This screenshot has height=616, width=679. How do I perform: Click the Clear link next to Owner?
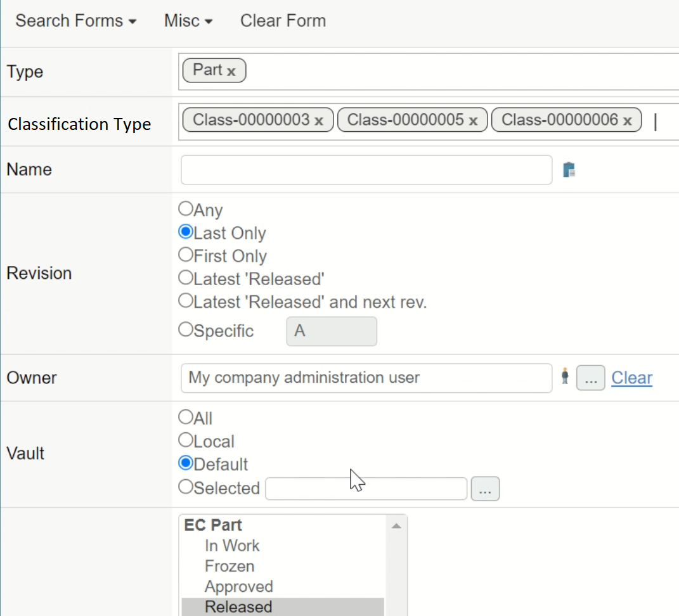click(631, 378)
